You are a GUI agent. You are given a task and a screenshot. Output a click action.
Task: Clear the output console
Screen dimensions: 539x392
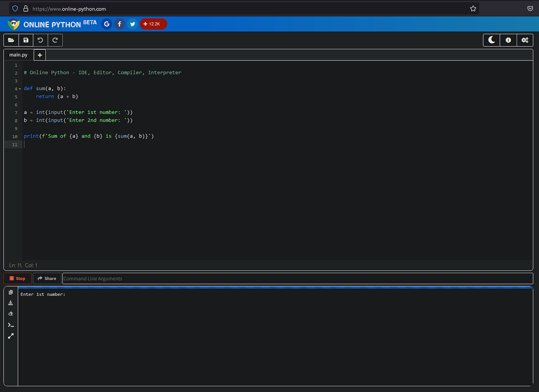tap(10, 314)
